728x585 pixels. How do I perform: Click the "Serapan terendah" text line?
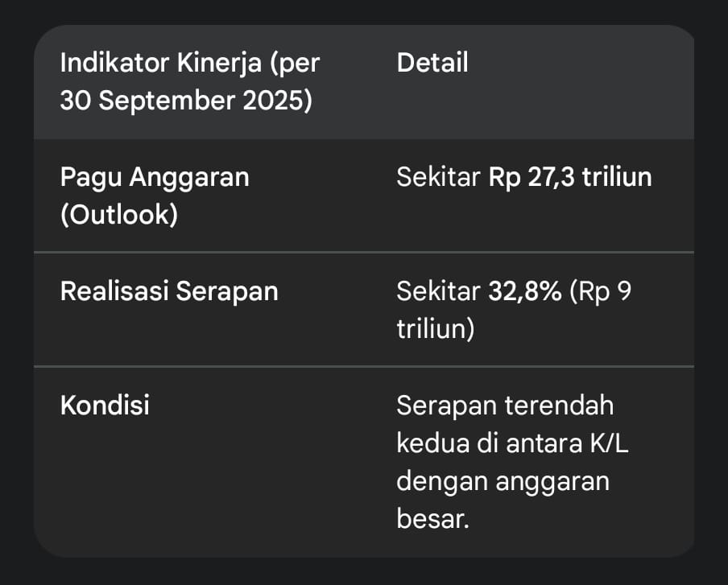(505, 405)
